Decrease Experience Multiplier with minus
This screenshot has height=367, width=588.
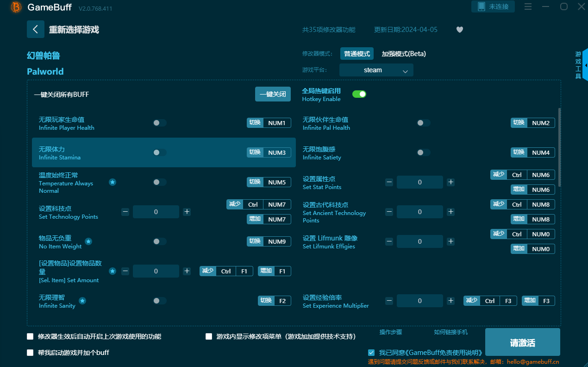click(x=389, y=301)
